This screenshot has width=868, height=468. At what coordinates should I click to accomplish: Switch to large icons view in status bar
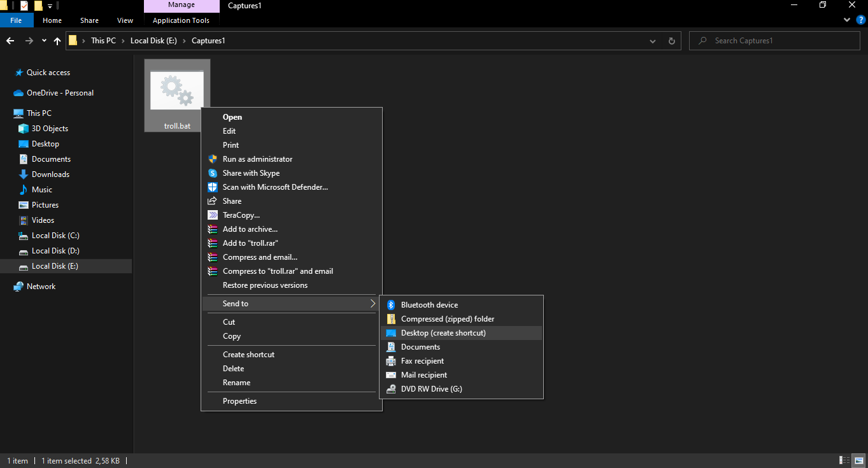point(859,460)
